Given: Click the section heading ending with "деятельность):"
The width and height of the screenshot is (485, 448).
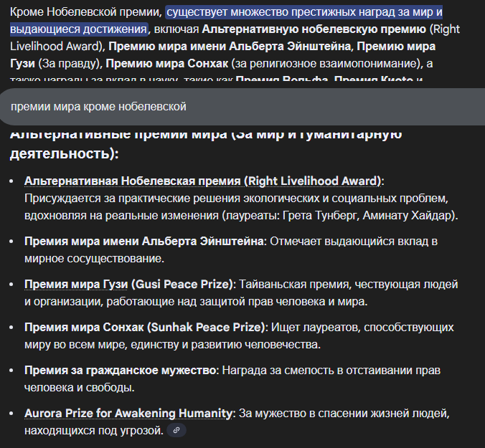Looking at the screenshot, I should (x=64, y=153).
